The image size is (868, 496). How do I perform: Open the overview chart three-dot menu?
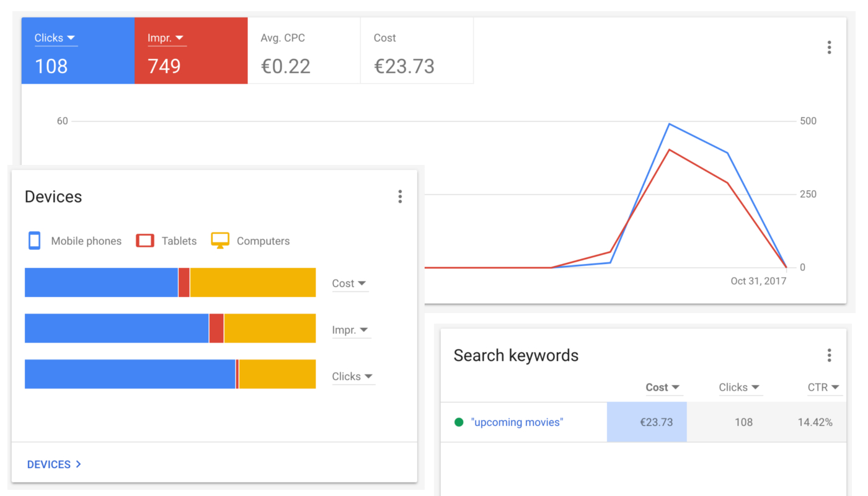829,48
